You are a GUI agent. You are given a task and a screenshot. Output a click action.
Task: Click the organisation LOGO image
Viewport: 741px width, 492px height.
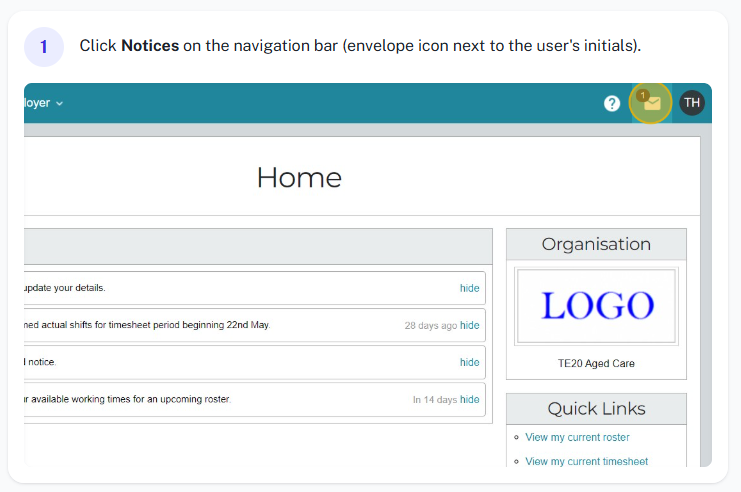(596, 306)
